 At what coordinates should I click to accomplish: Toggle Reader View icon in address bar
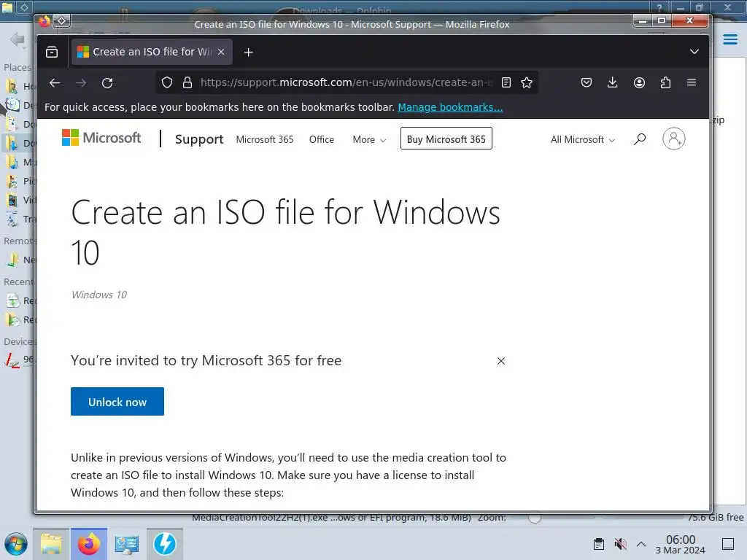pyautogui.click(x=506, y=83)
